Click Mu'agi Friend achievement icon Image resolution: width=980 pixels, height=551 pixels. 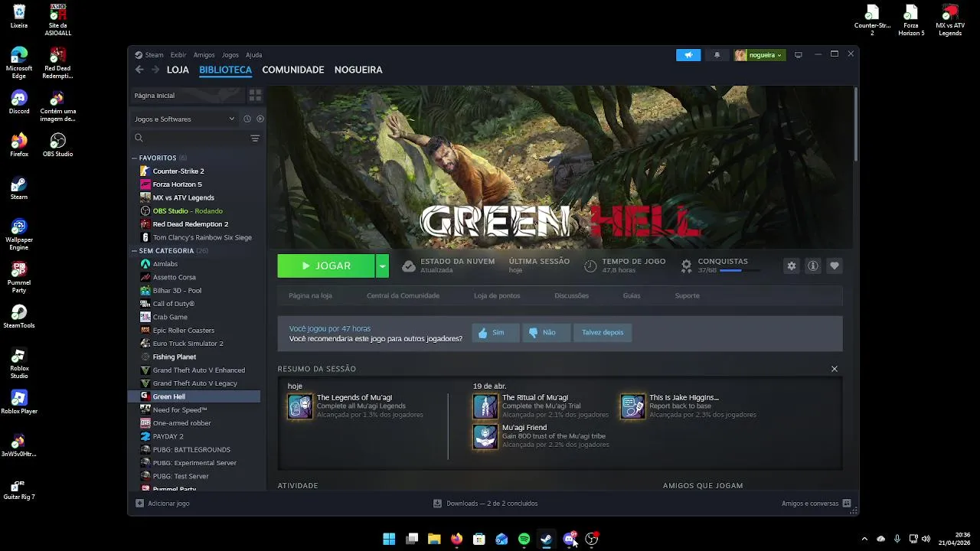tap(485, 436)
